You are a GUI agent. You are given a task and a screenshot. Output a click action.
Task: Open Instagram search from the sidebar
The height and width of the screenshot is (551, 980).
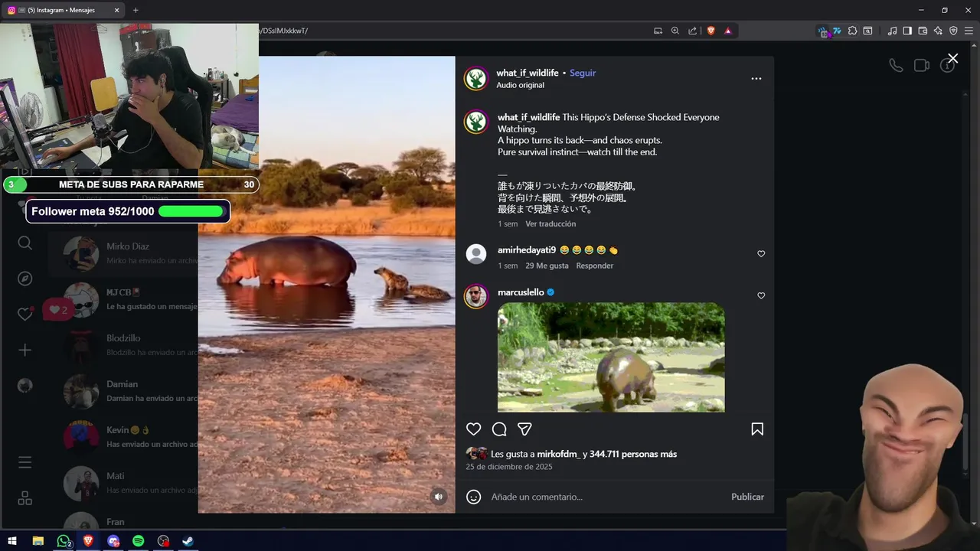pos(25,243)
